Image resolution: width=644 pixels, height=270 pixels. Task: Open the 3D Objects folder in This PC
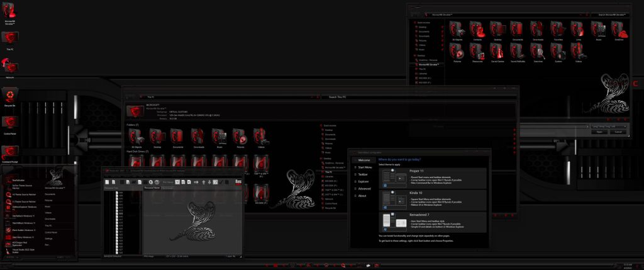pyautogui.click(x=136, y=135)
